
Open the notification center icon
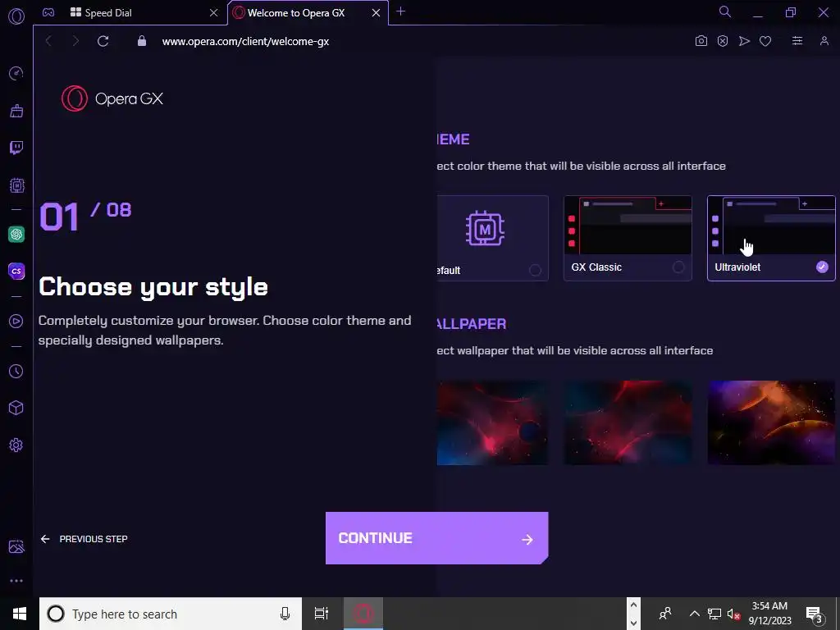(x=815, y=614)
